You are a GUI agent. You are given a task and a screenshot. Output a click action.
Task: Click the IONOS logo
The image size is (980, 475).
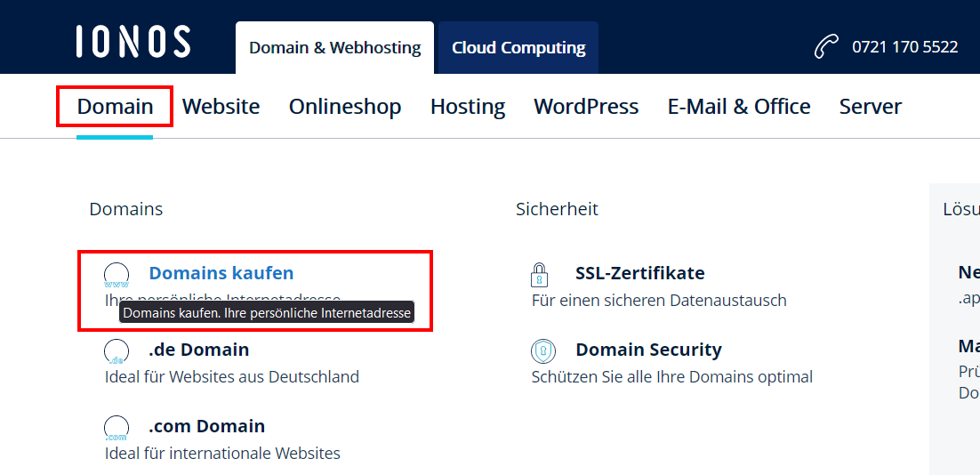[x=133, y=42]
